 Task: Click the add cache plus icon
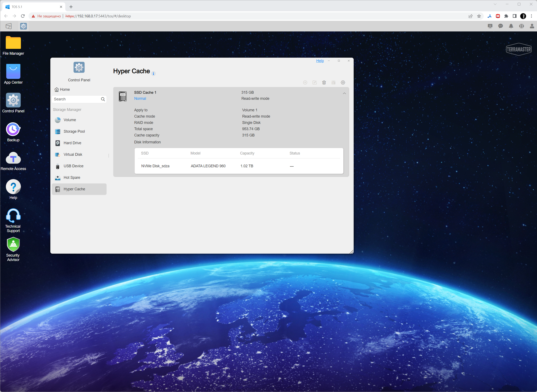click(305, 83)
